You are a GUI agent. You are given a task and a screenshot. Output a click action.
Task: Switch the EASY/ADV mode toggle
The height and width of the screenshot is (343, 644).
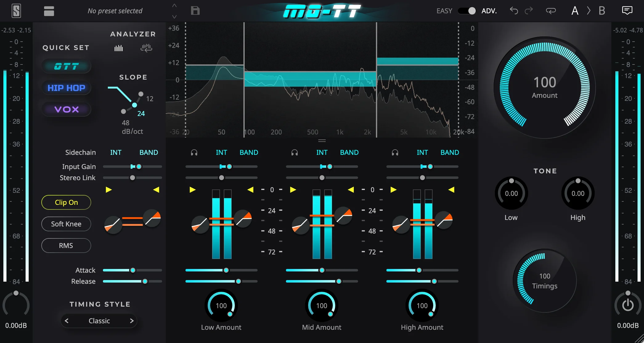point(467,10)
